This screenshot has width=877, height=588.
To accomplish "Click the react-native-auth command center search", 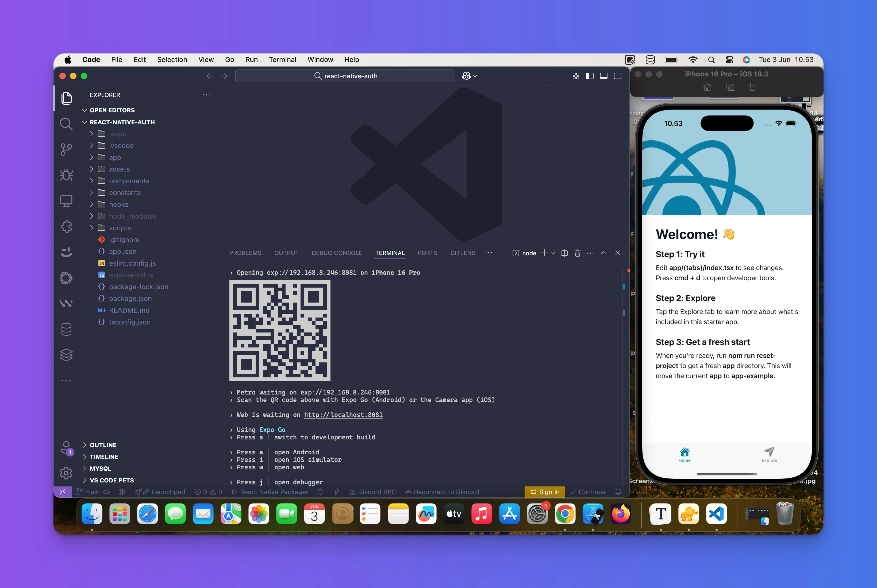I will pyautogui.click(x=345, y=76).
